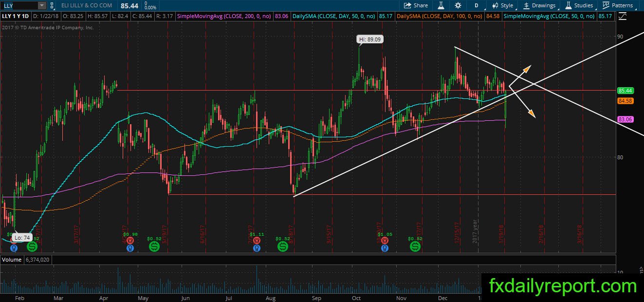The width and height of the screenshot is (644, 302).
Task: Click the 6,374,020 volume value
Action: pos(37,260)
